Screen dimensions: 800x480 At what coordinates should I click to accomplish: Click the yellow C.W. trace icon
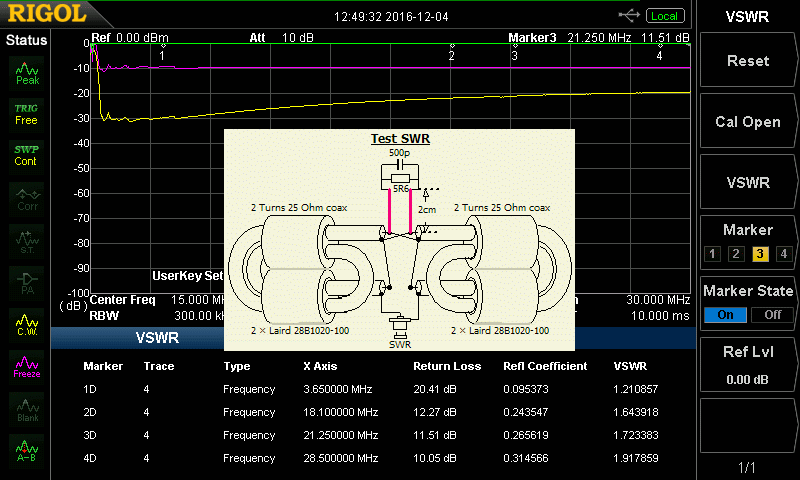[27, 324]
